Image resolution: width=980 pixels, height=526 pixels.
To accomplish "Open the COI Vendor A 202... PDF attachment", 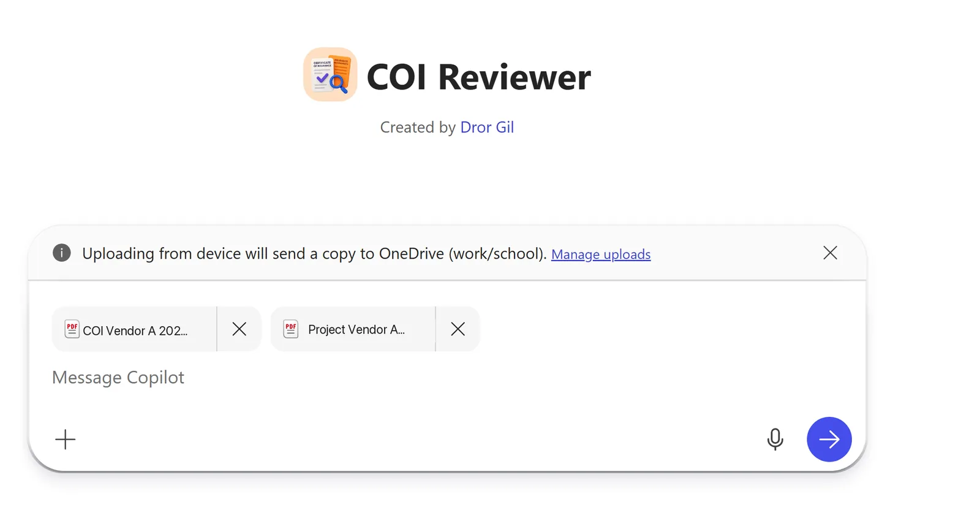I will [x=134, y=329].
